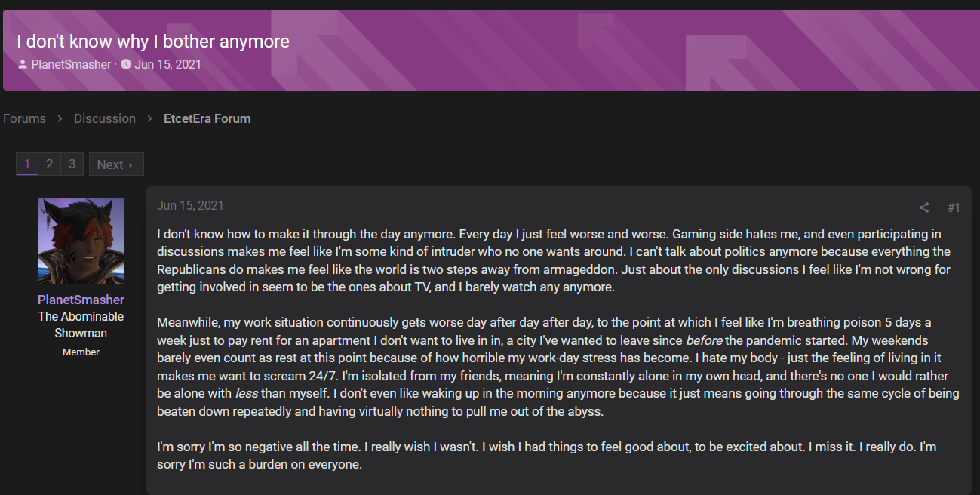Click the clock icon next to Jun 15, 2021
Image resolution: width=980 pixels, height=495 pixels.
click(126, 65)
